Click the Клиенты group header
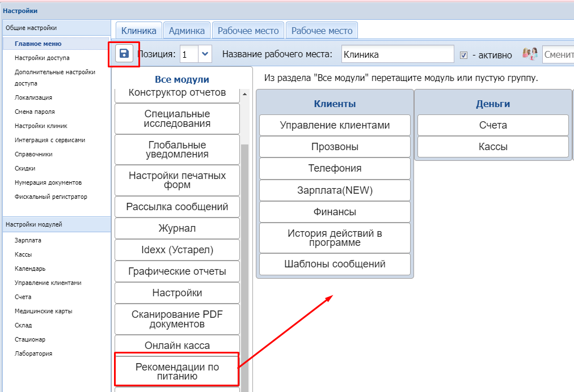Image resolution: width=574 pixels, height=392 pixels. [335, 104]
